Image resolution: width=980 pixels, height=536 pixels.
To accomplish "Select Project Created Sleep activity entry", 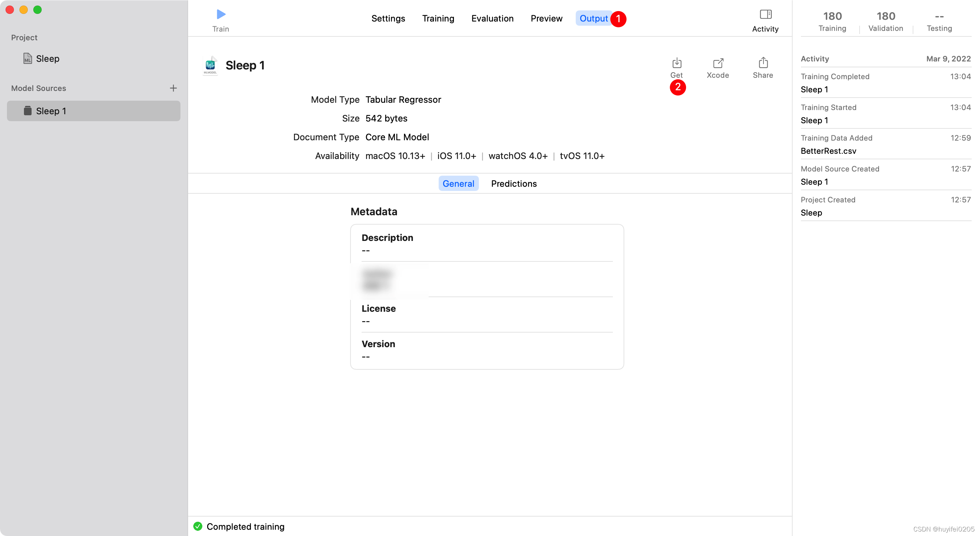I will click(886, 206).
